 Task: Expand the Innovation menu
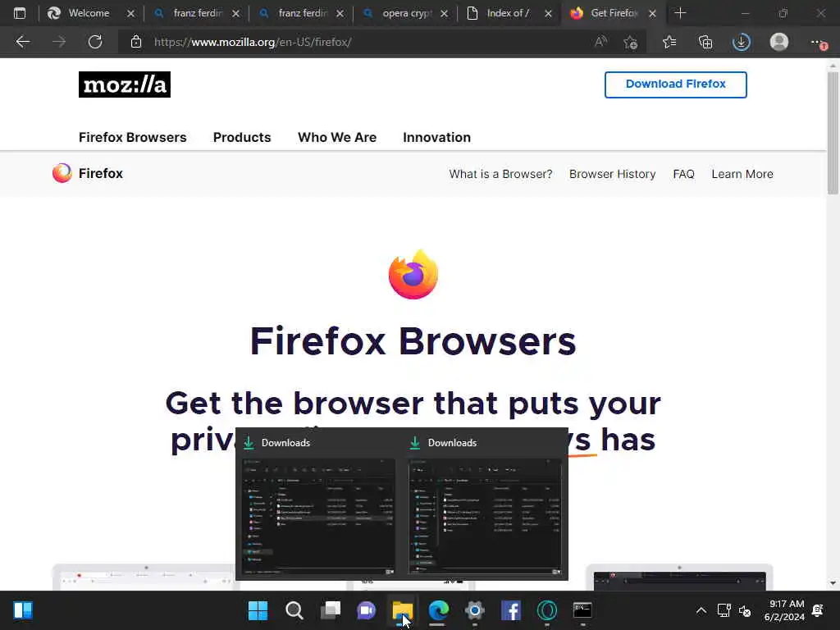436,138
